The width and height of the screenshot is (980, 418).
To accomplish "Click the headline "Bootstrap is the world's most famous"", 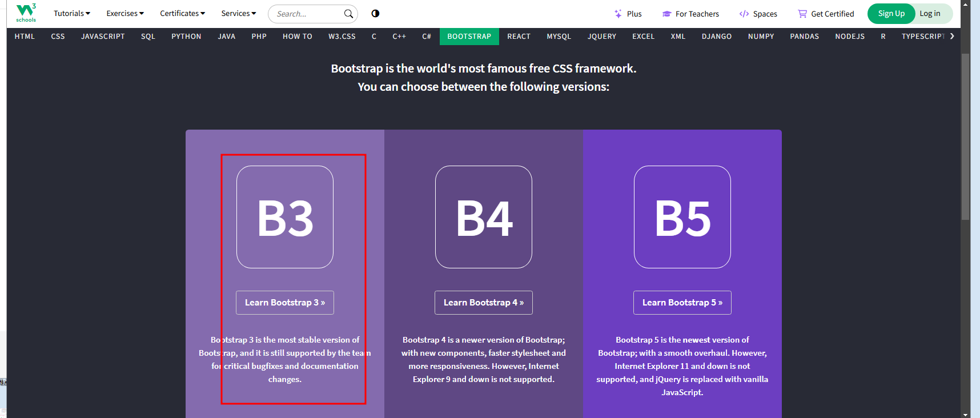I will (484, 69).
